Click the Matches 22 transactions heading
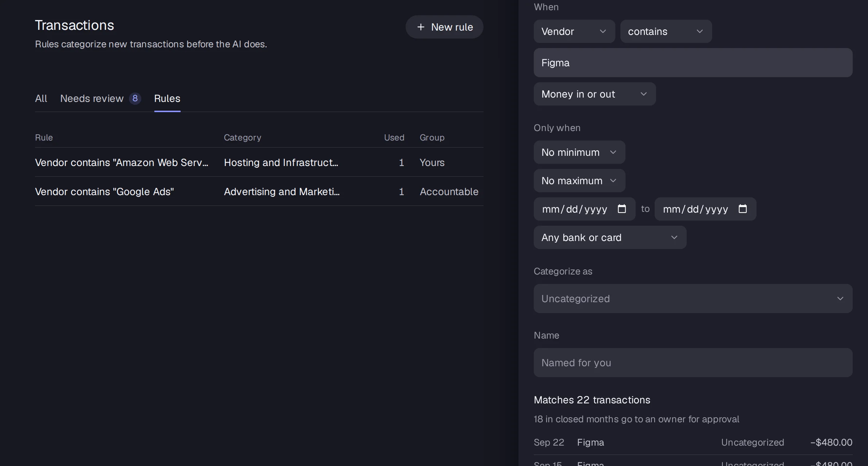This screenshot has width=868, height=466. click(x=592, y=400)
